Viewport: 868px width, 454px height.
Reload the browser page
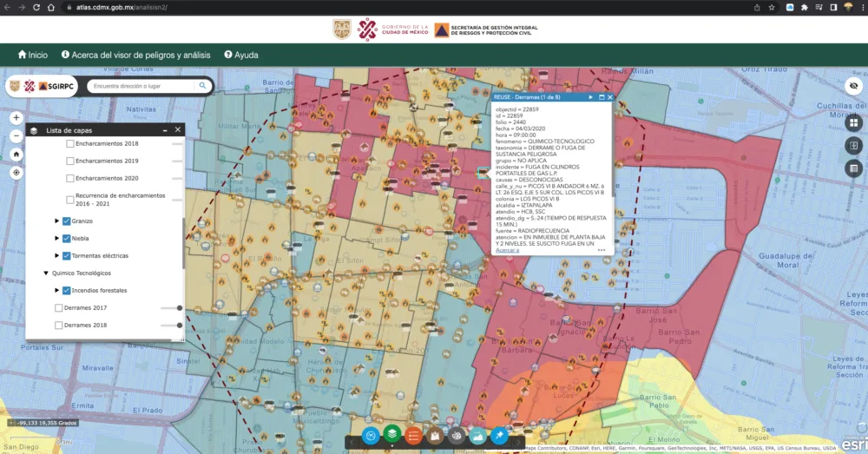[36, 7]
